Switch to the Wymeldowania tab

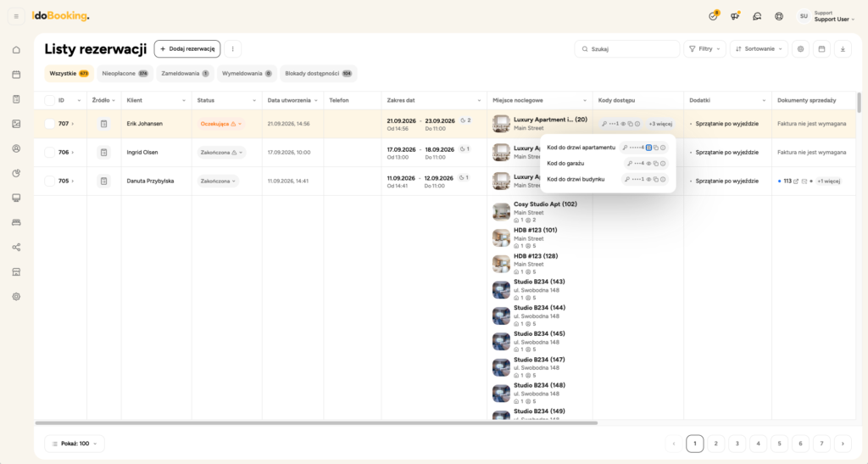coord(247,73)
